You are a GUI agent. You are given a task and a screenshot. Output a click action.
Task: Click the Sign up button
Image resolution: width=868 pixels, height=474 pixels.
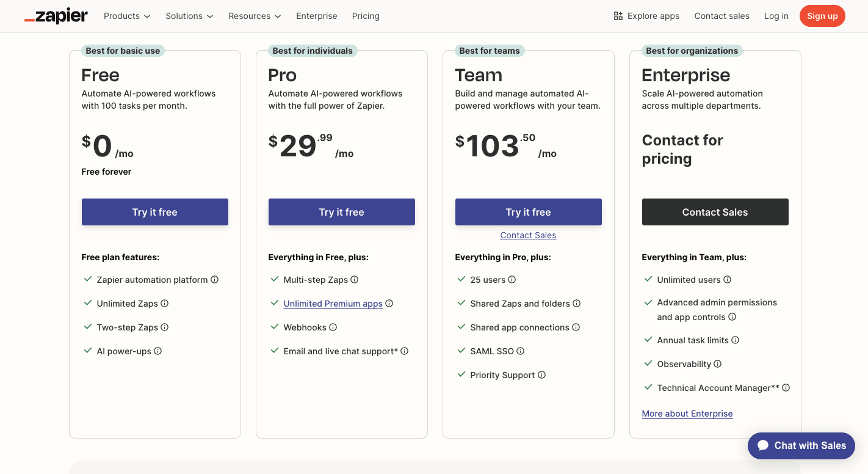[822, 16]
